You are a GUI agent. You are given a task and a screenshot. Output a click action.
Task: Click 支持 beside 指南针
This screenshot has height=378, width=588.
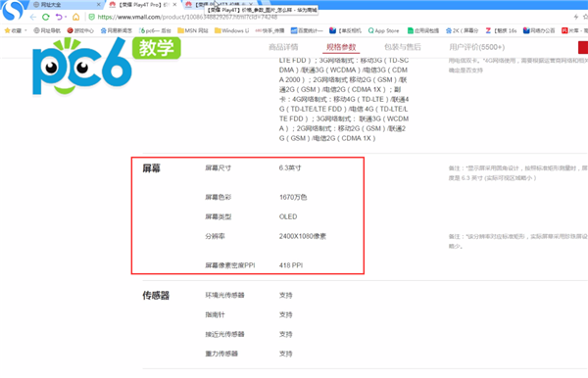(286, 314)
